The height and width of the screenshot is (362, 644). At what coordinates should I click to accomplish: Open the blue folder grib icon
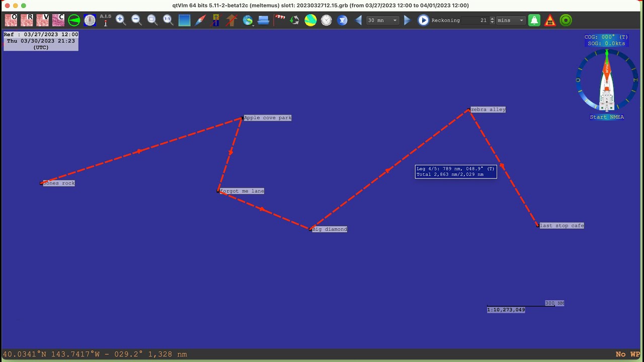tap(264, 20)
